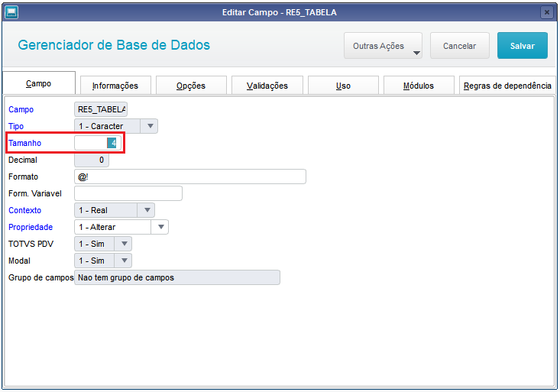
Task: Expand the TOTVS PDV dropdown arrow
Action: 124,244
